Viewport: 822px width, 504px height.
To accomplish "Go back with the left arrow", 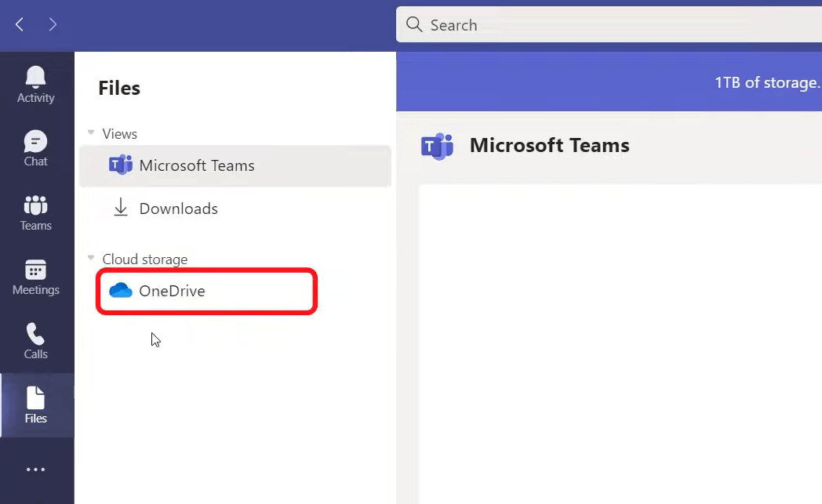I will click(20, 24).
